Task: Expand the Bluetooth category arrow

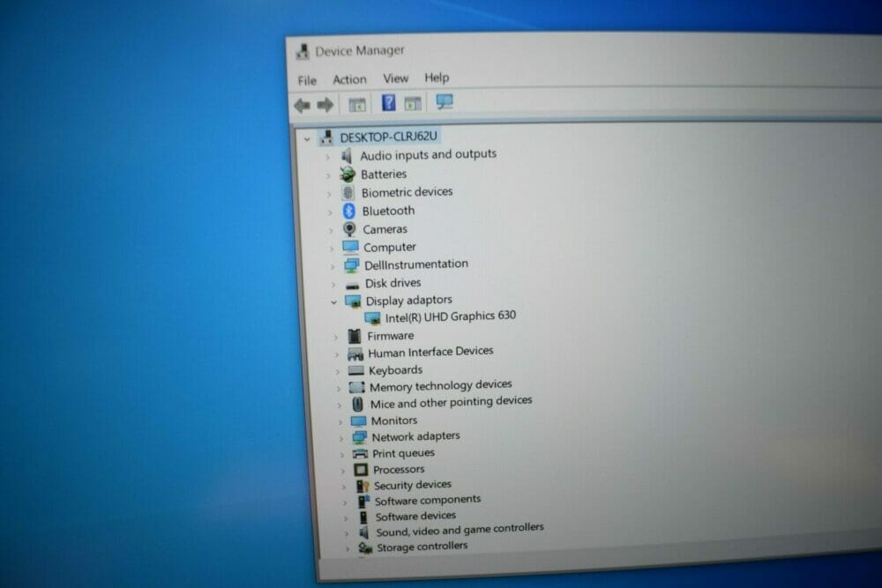Action: [330, 212]
